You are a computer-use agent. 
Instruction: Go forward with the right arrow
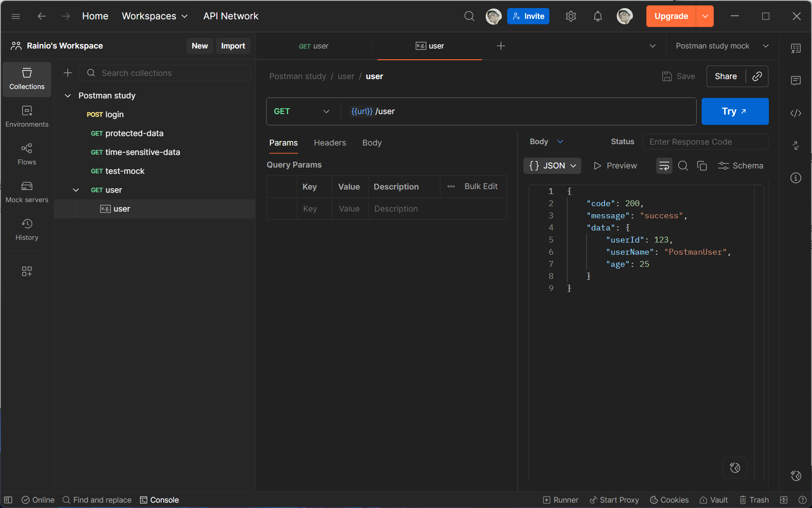tap(66, 16)
